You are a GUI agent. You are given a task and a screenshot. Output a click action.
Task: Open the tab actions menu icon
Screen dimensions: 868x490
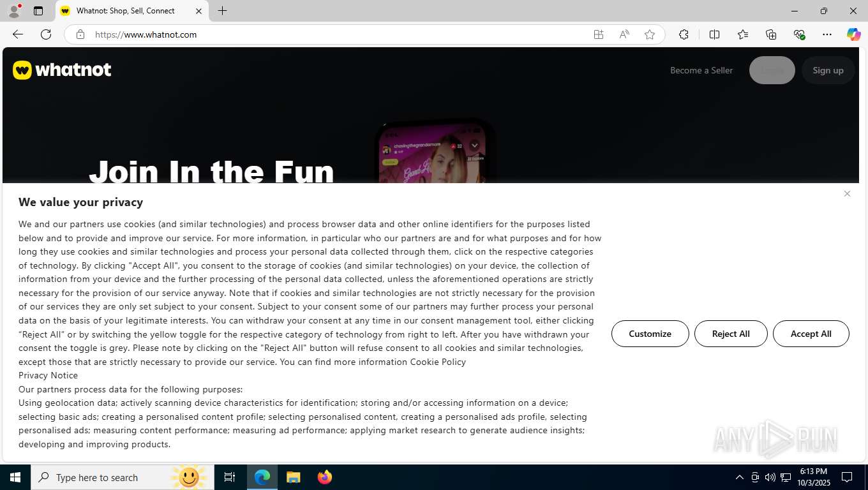[x=38, y=11]
